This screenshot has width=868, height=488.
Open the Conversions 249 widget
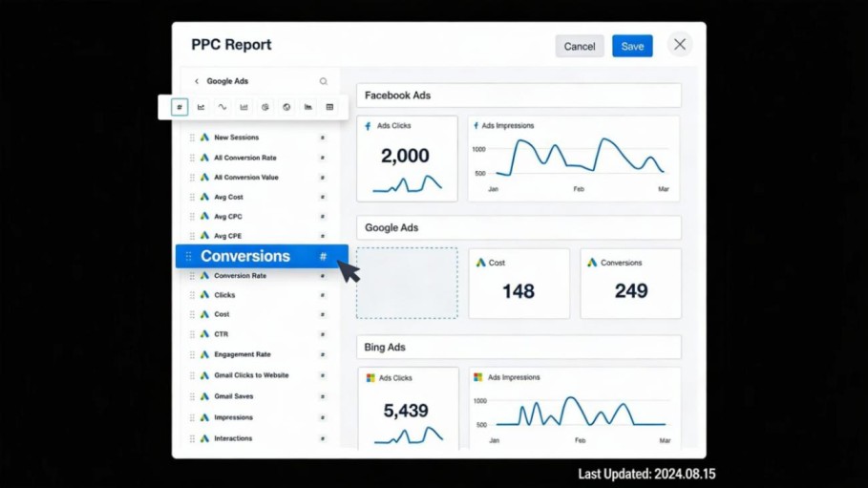coord(630,283)
